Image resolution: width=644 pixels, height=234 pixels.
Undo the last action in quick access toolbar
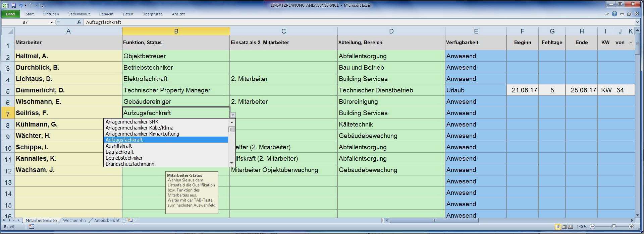tap(21, 5)
